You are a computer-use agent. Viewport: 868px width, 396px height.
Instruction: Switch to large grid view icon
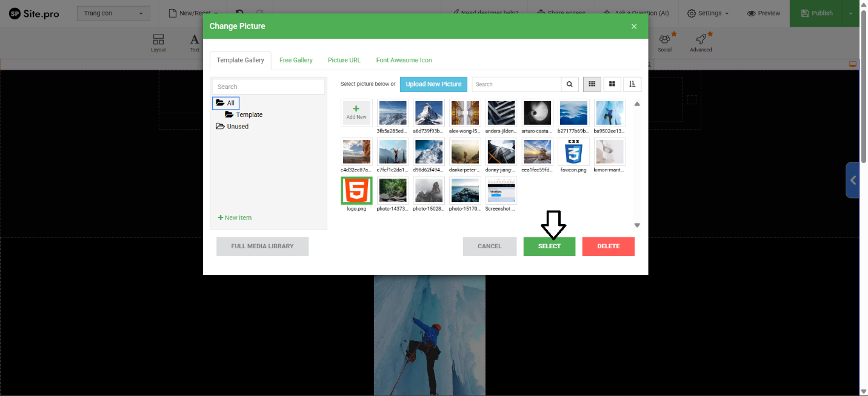612,84
